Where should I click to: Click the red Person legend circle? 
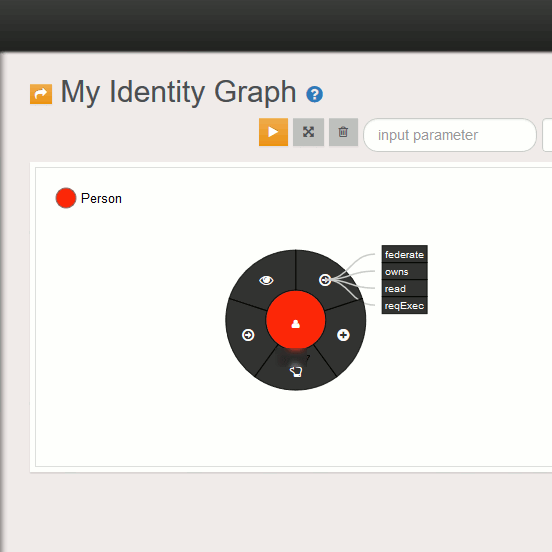[66, 198]
